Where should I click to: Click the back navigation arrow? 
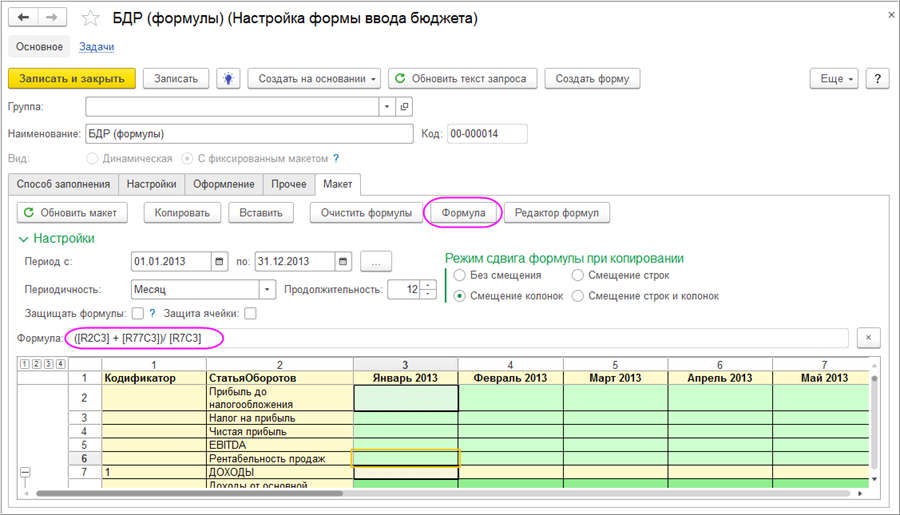coord(24,18)
